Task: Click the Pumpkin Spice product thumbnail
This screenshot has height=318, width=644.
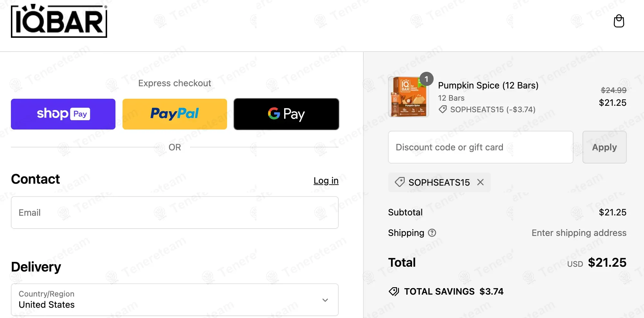Action: pos(408,97)
